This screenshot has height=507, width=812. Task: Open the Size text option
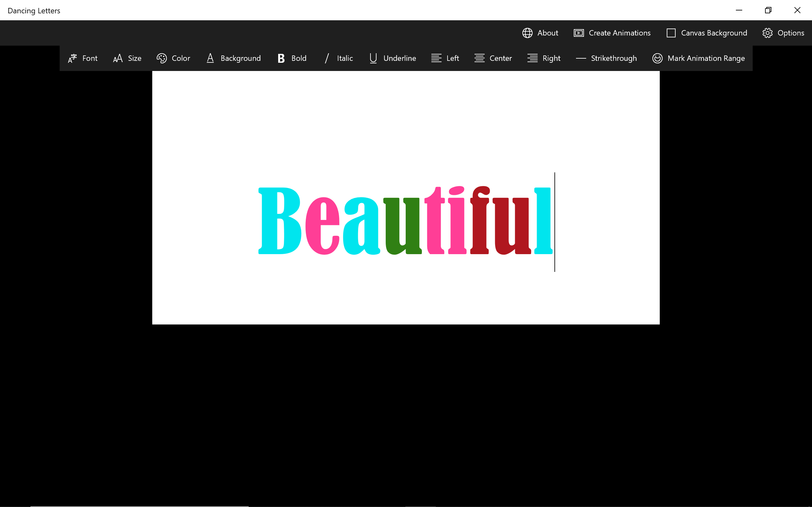(134, 58)
